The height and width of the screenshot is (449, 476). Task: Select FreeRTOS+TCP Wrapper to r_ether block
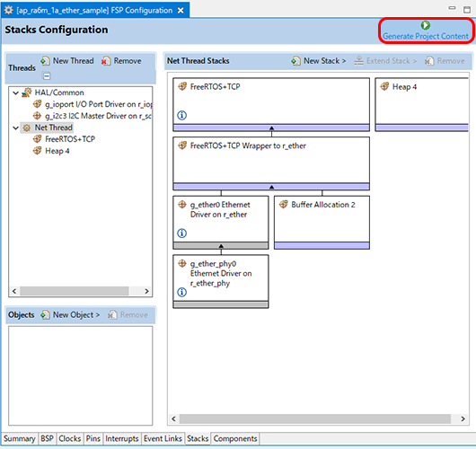(x=271, y=163)
